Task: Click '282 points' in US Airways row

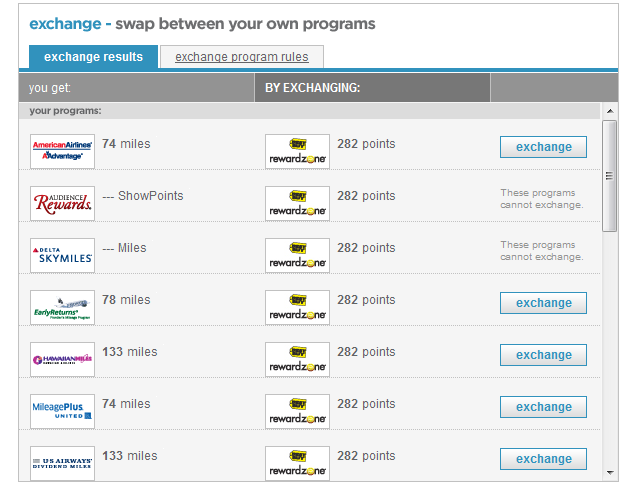Action: click(x=366, y=456)
